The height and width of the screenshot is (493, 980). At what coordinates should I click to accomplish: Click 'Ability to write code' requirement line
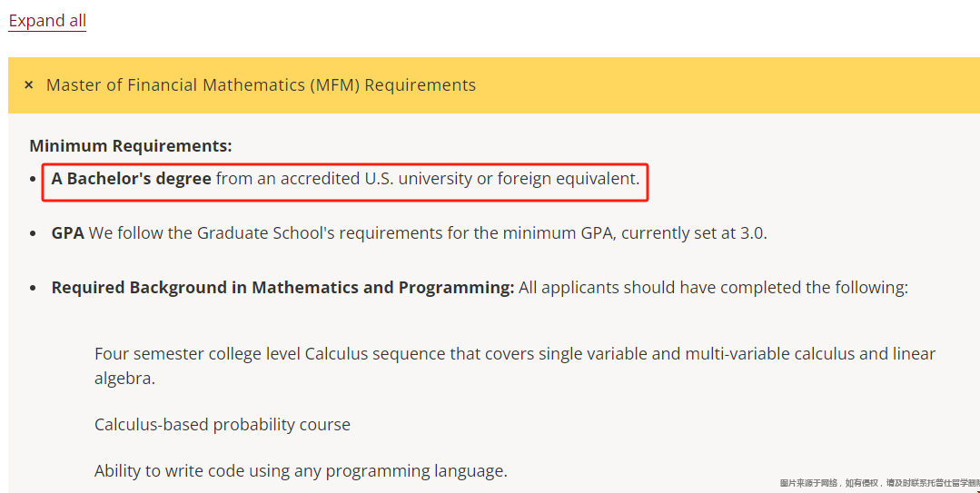[x=301, y=471]
